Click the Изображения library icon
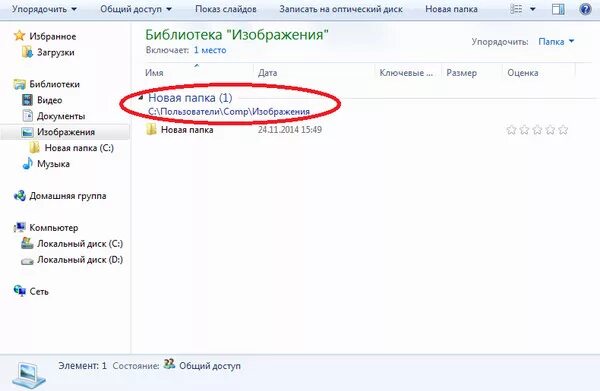Image resolution: width=600 pixels, height=391 pixels. (x=27, y=132)
